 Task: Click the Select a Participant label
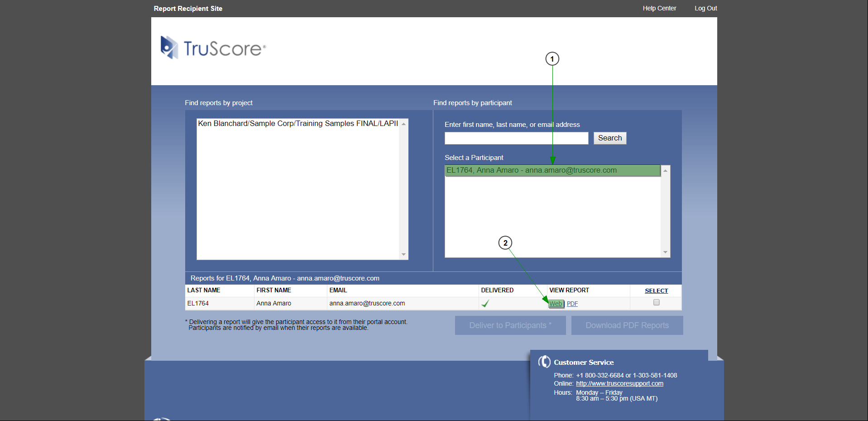click(x=474, y=158)
